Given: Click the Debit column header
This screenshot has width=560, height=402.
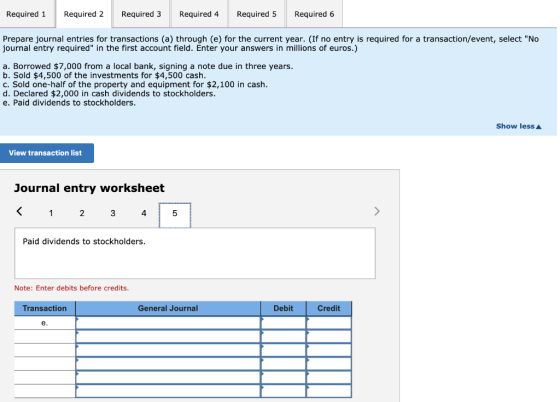Looking at the screenshot, I should click(x=283, y=308).
